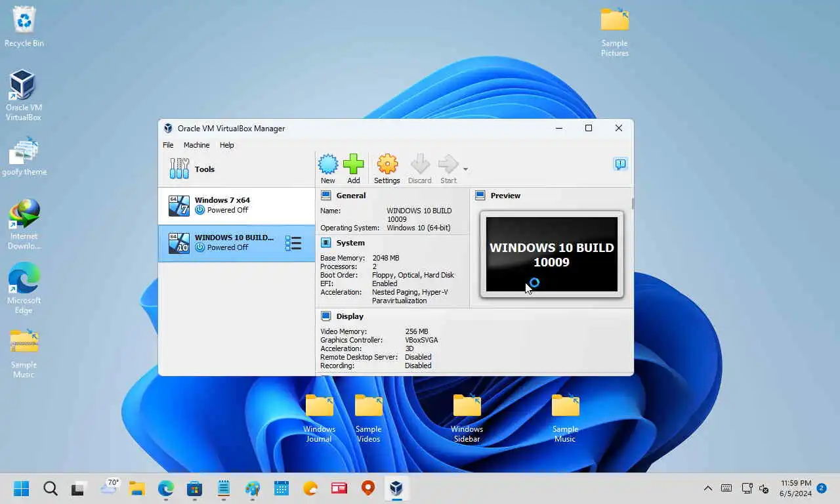Open the Recycle Bin desktop icon
The image size is (840, 504).
pos(24,27)
